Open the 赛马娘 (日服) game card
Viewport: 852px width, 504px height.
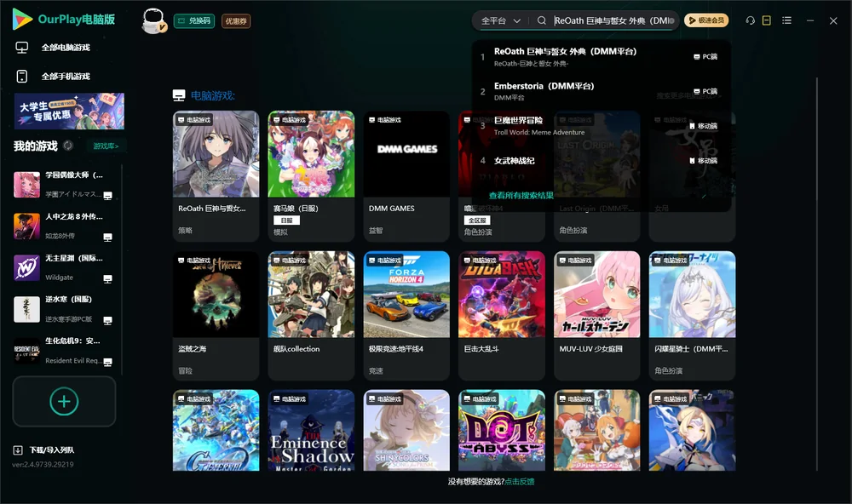click(x=311, y=176)
